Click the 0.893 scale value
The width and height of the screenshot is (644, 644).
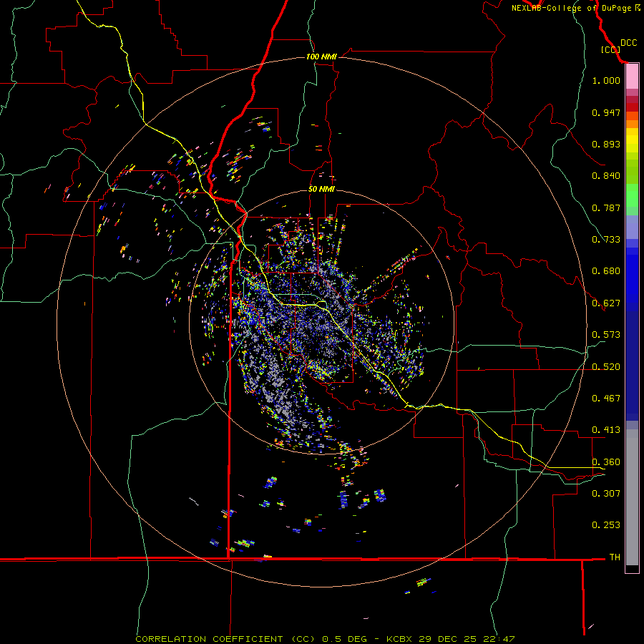[606, 144]
